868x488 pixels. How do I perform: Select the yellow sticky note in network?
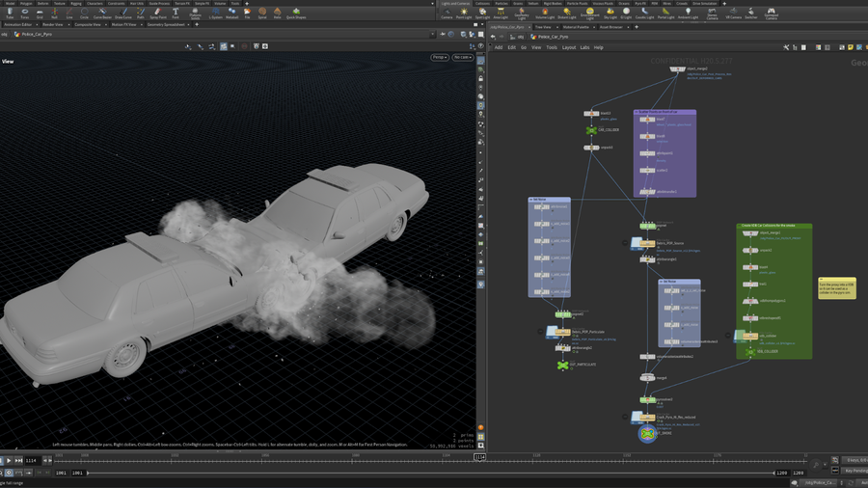[836, 287]
